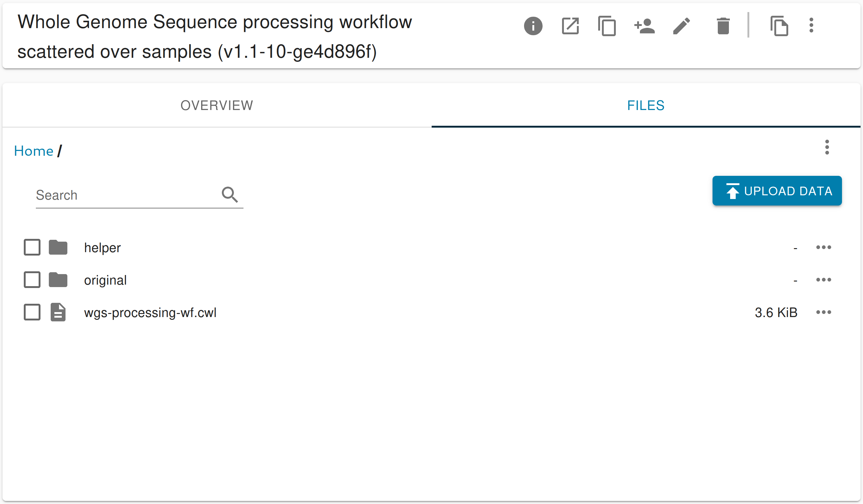Check the original folder checkbox
863x504 pixels.
pyautogui.click(x=32, y=279)
